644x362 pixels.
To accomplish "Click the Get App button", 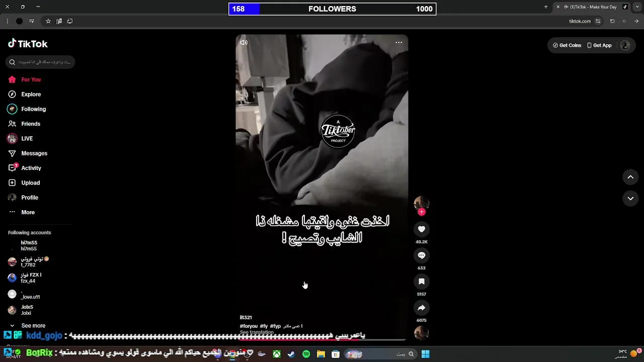I will 599,45.
